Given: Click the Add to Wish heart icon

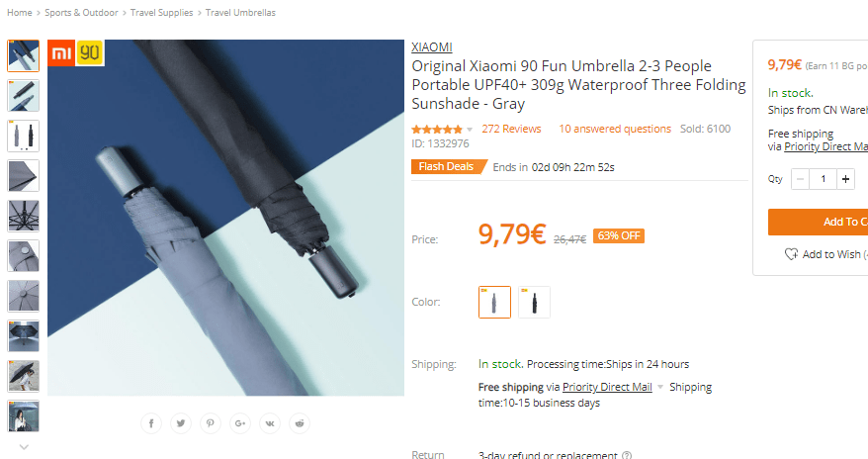Looking at the screenshot, I should pyautogui.click(x=791, y=254).
